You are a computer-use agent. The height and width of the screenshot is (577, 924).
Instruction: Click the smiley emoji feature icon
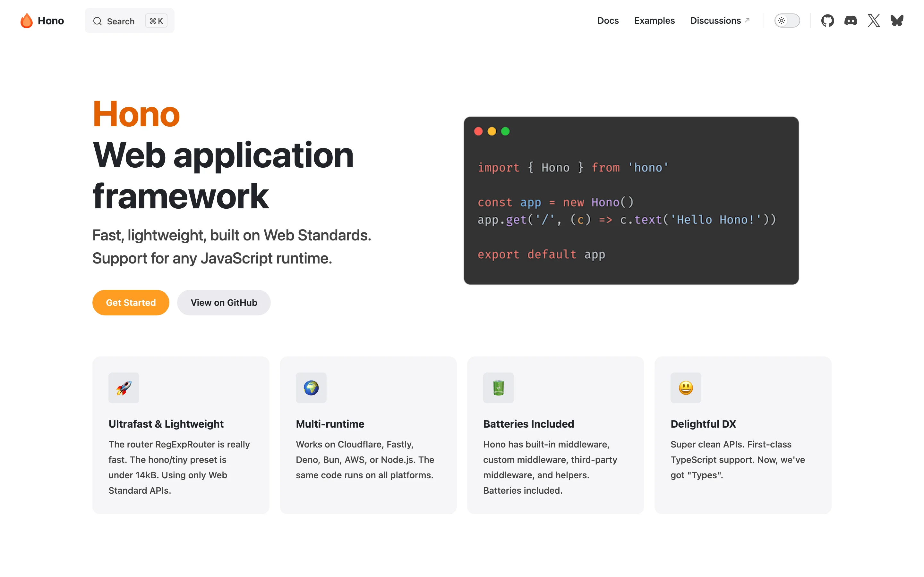686,388
